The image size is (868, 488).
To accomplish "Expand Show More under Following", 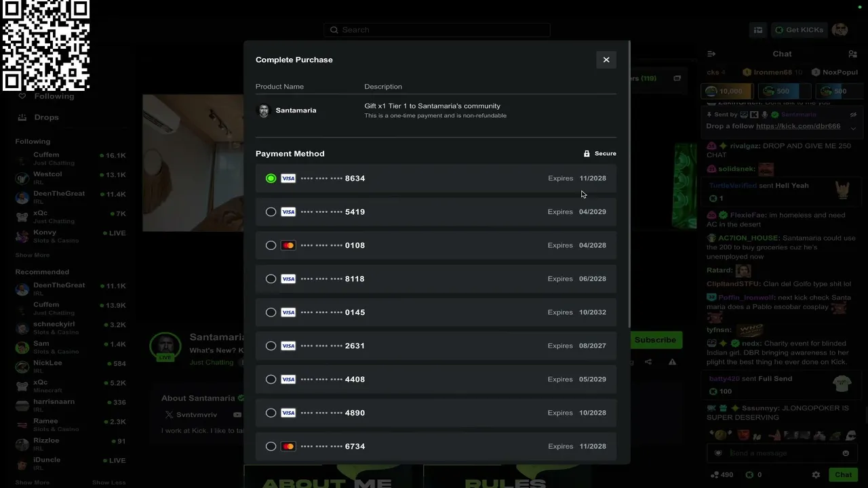I will (x=33, y=256).
